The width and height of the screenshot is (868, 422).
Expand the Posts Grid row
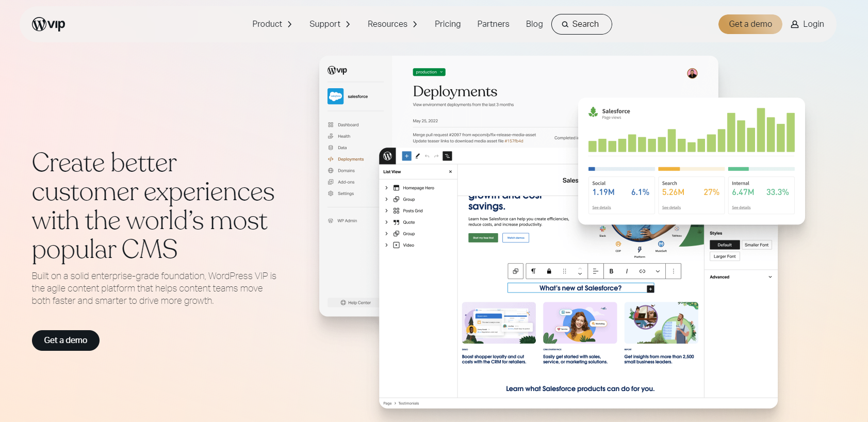(386, 210)
